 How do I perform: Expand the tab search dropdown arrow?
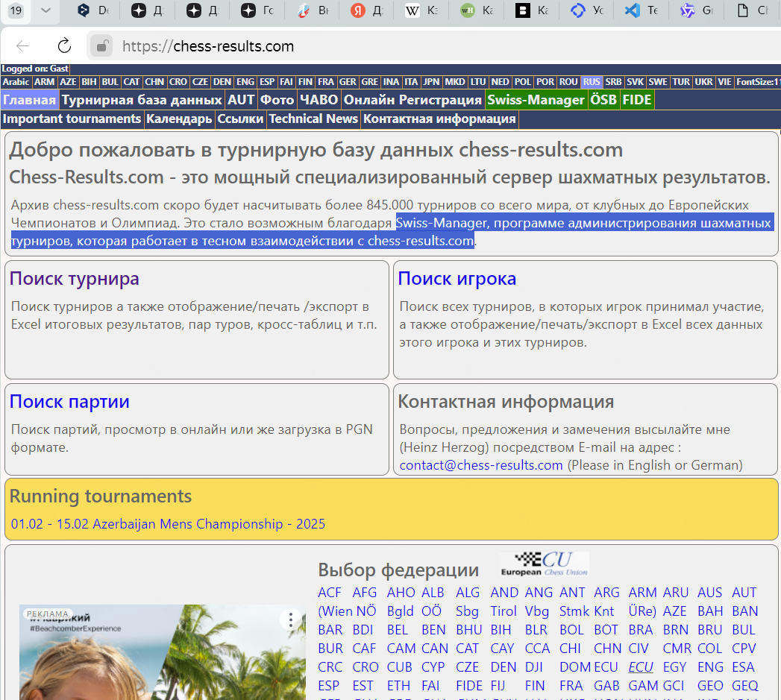coord(46,10)
